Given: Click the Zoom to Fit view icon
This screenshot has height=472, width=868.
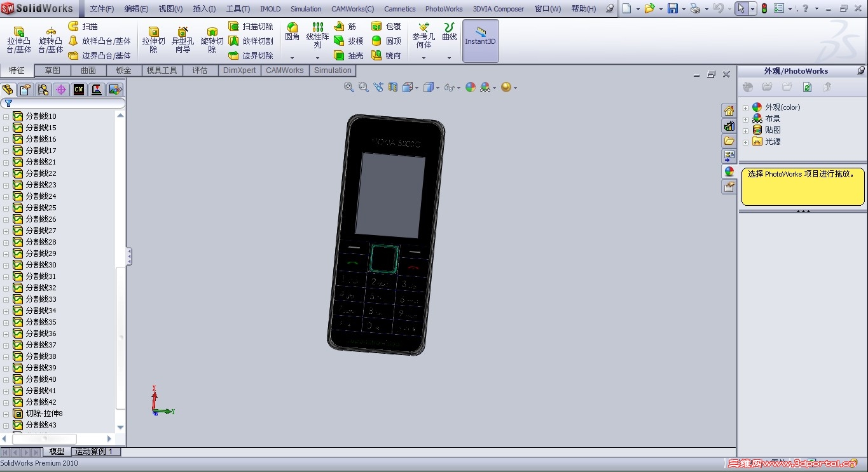Looking at the screenshot, I should tap(349, 87).
